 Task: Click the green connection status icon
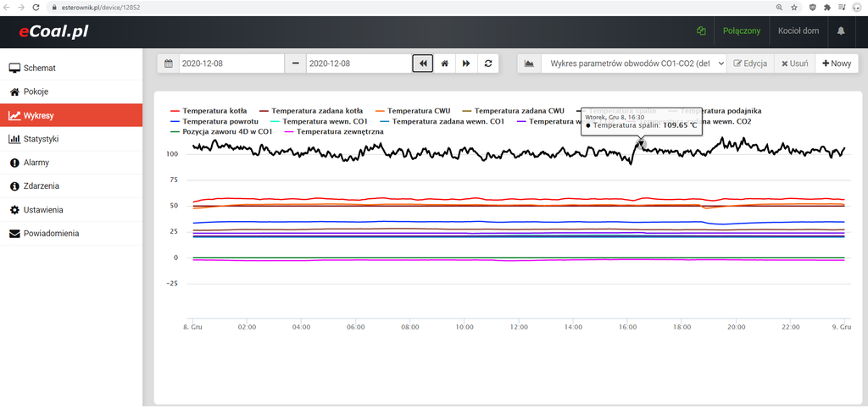(x=701, y=31)
